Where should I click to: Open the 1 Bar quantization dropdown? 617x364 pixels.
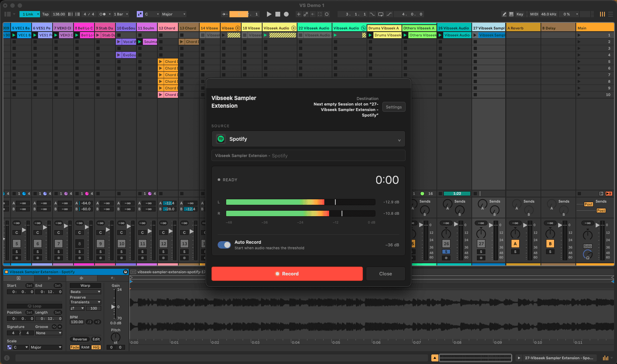(121, 14)
